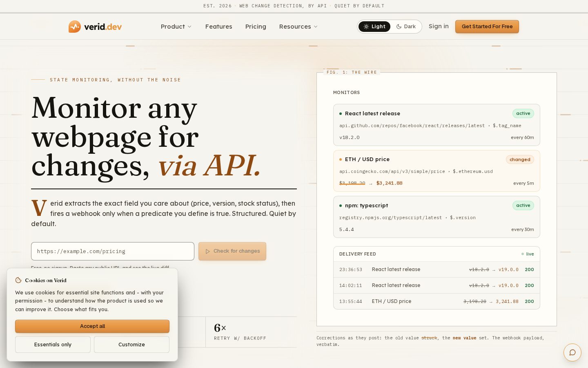Click Get Started For Free button
The width and height of the screenshot is (588, 368).
tap(487, 27)
